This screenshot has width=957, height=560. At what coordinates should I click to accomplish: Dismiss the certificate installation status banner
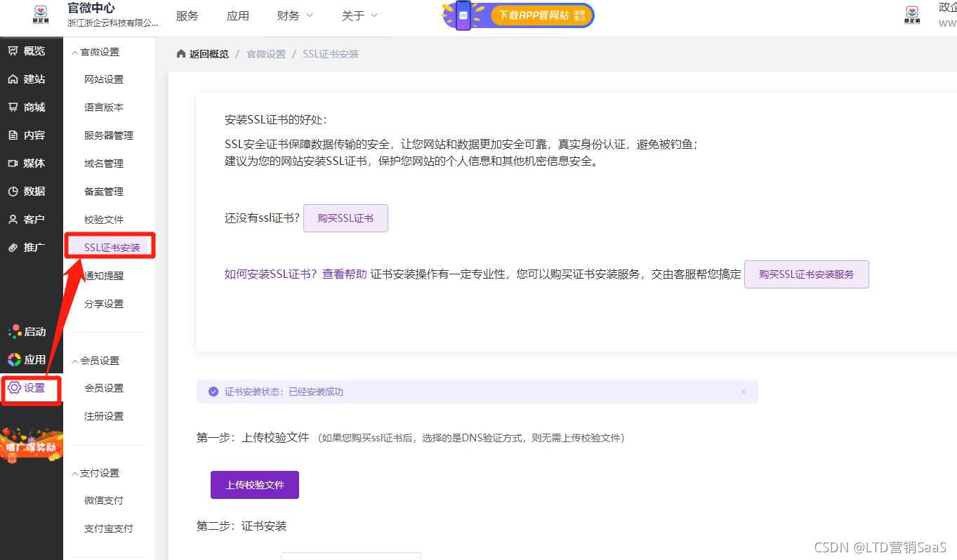click(x=744, y=392)
